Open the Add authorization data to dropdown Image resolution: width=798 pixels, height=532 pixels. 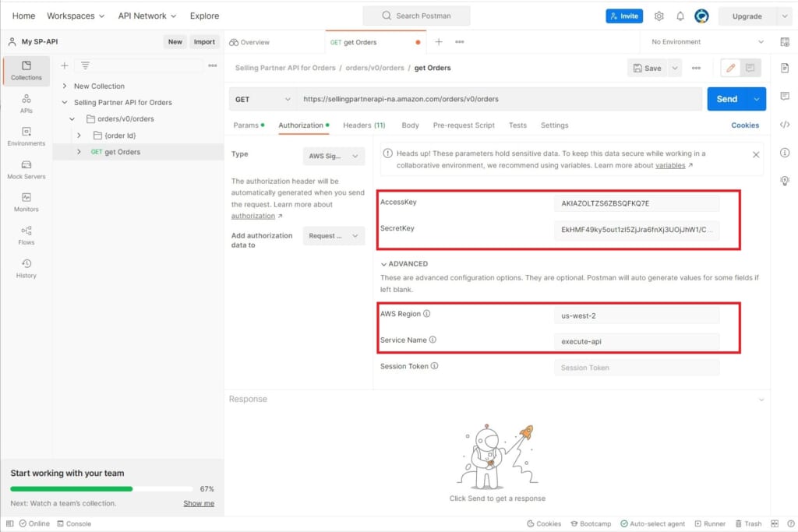coord(334,236)
